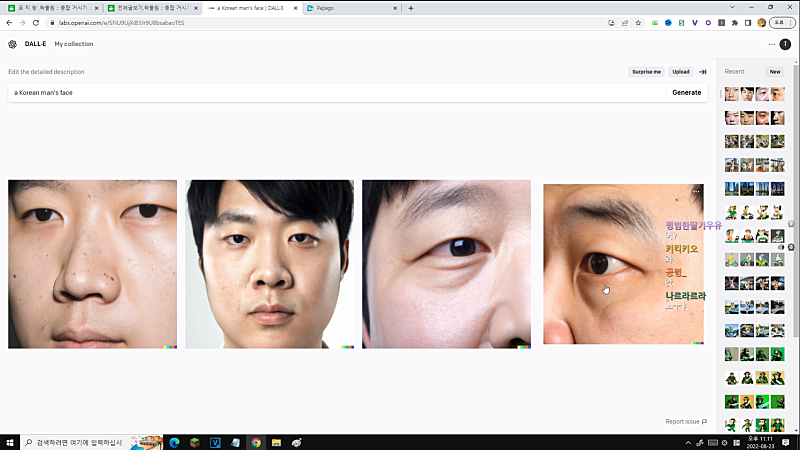
Task: Open the Windows Start menu
Action: (11, 442)
